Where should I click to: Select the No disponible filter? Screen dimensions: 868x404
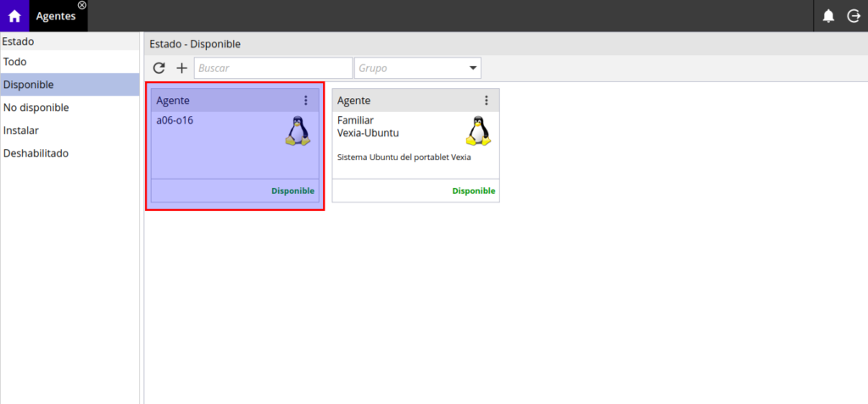[70, 108]
